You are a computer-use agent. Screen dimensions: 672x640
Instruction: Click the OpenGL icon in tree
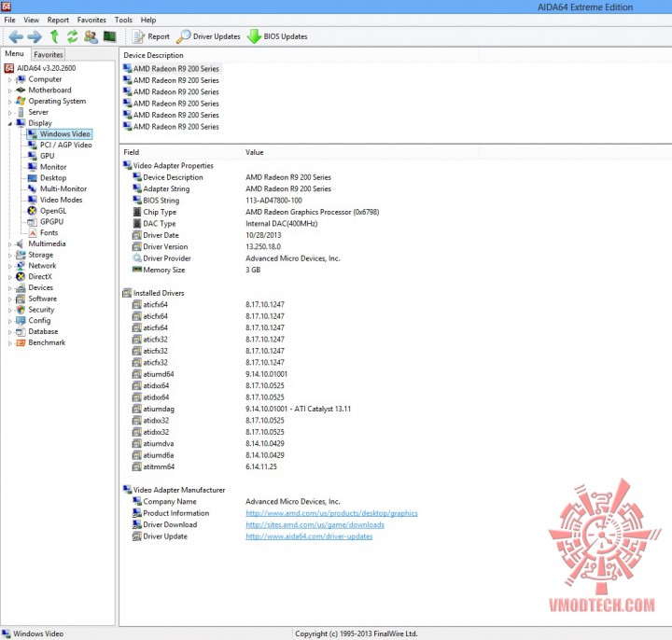32,210
